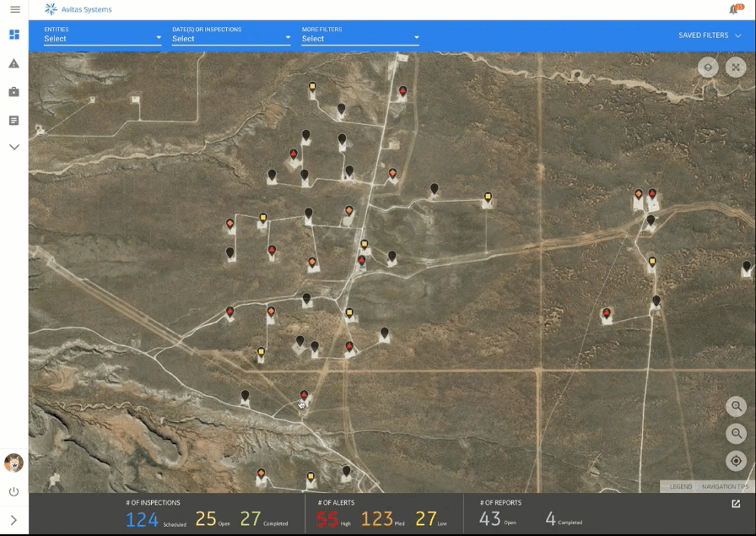Open the notifications bell

click(x=734, y=9)
